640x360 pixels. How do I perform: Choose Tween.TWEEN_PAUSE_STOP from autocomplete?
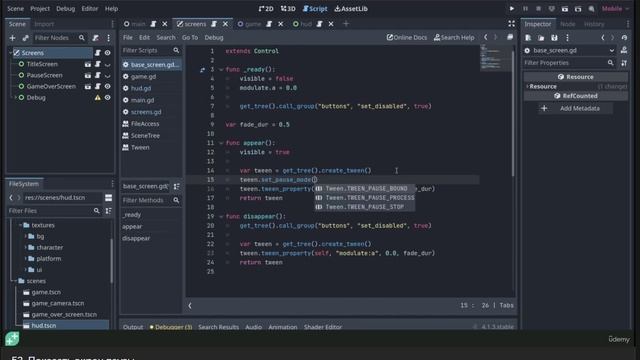[x=365, y=207]
